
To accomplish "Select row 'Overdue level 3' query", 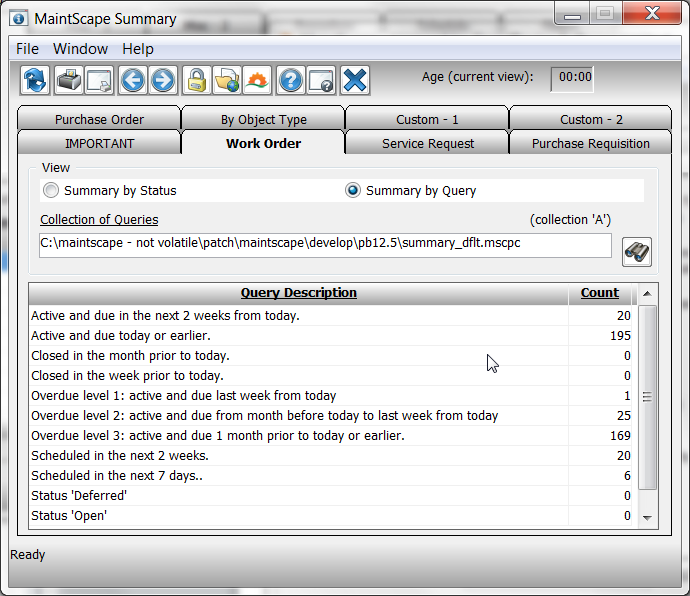I will coord(330,436).
